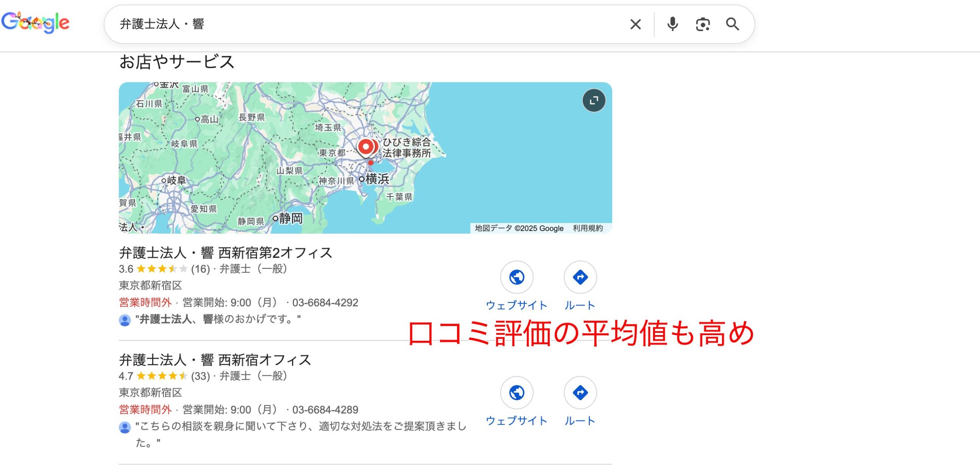Start voice search with microphone icon
Screen dimensions: 980x468
pyautogui.click(x=672, y=24)
